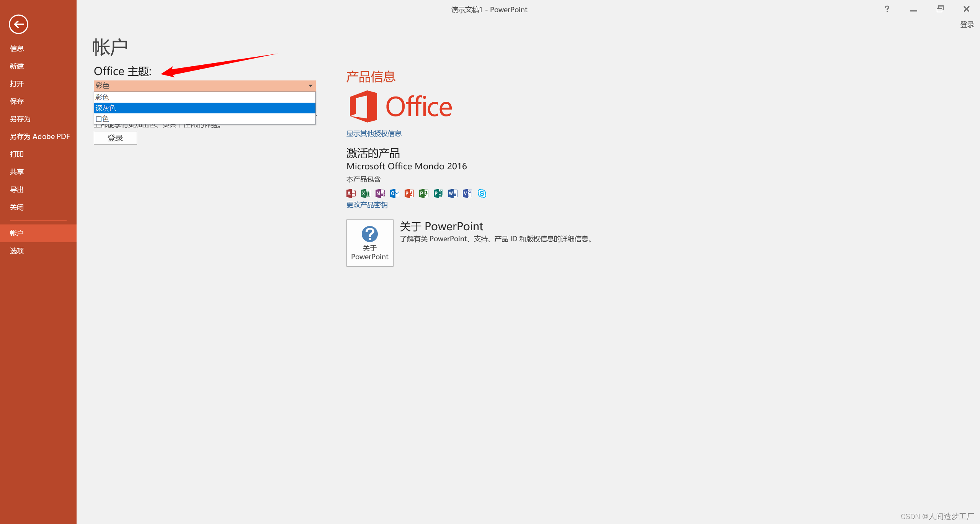The image size is (980, 524).
Task: Click the OneNote product icon
Action: (380, 193)
